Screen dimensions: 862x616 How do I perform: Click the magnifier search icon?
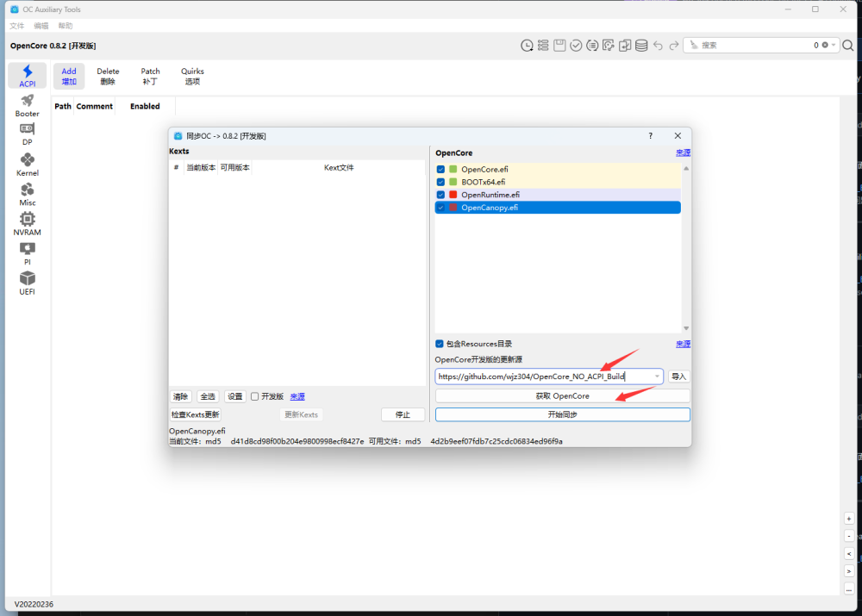pos(848,46)
